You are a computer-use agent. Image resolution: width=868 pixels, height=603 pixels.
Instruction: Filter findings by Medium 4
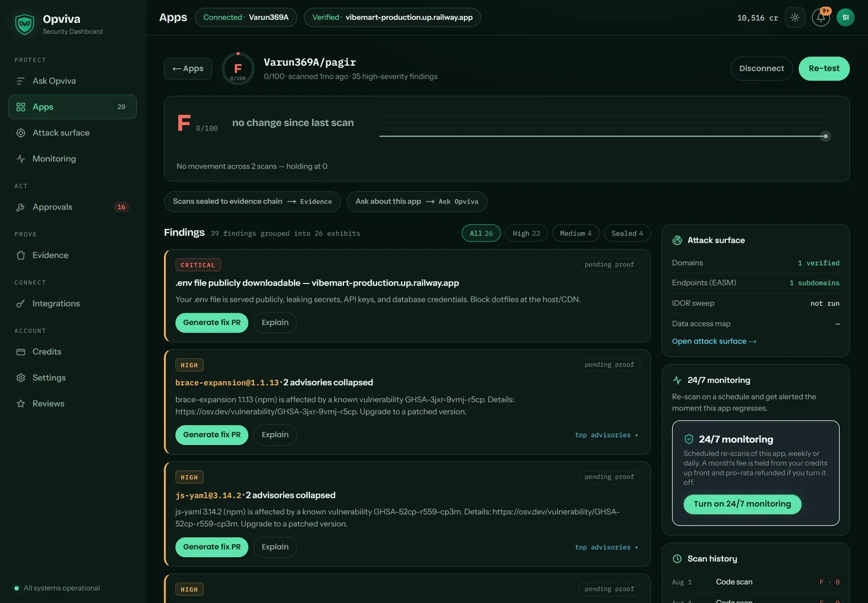tap(575, 233)
